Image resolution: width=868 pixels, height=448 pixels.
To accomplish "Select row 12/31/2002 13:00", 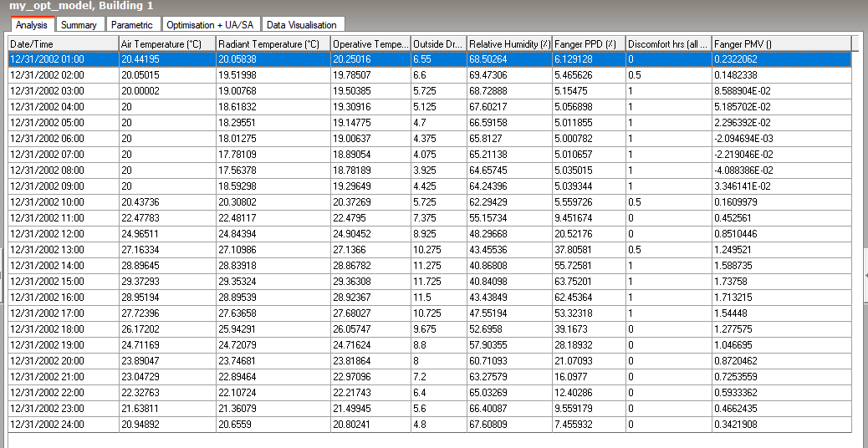I will click(x=430, y=249).
